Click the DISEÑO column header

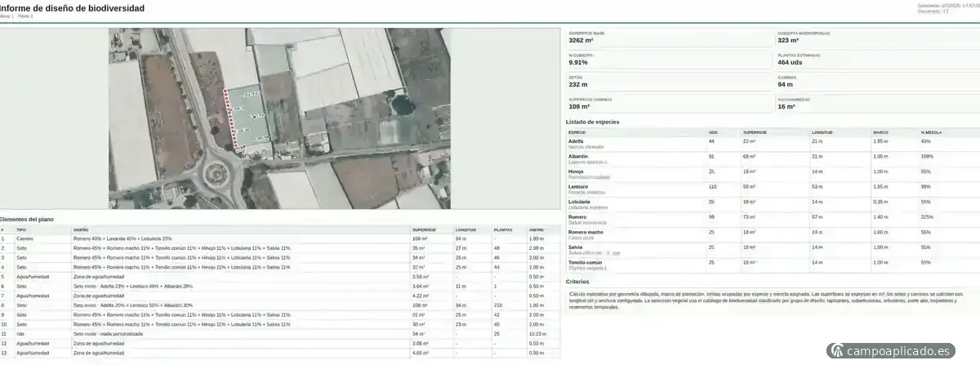81,230
